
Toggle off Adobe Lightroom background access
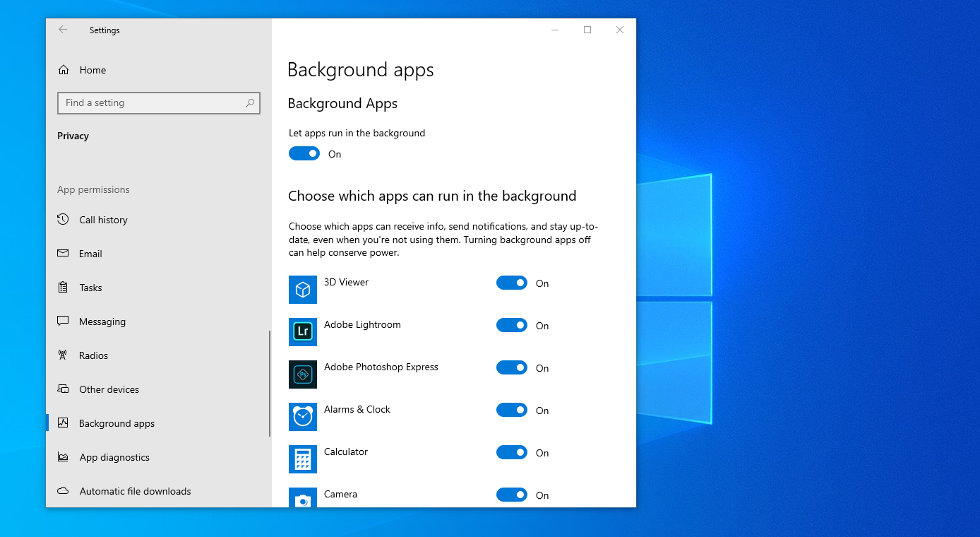[x=512, y=326]
